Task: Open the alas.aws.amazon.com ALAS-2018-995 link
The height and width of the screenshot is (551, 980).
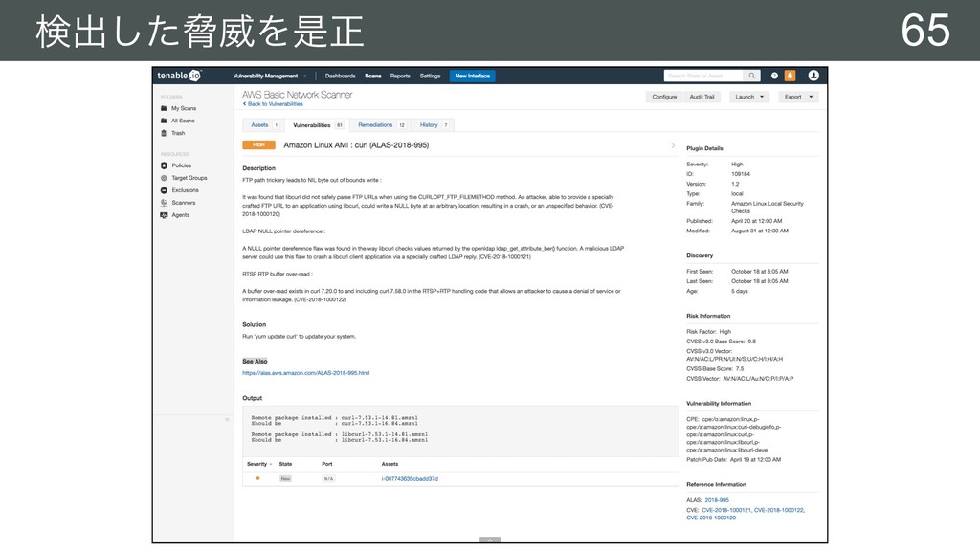Action: (x=305, y=373)
